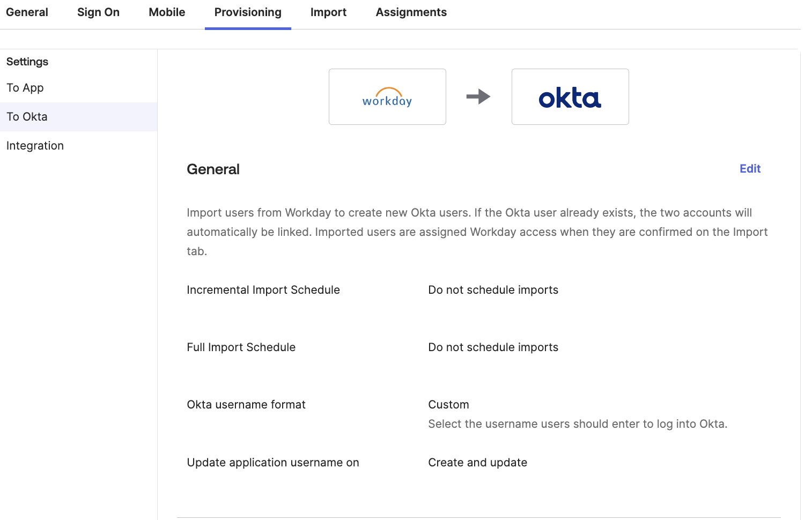This screenshot has width=812, height=520.
Task: Click the Full Import Schedule row
Action: coord(241,347)
